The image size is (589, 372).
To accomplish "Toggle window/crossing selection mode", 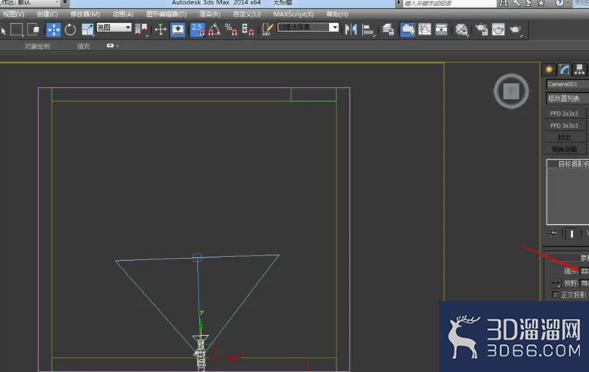I will [x=33, y=29].
